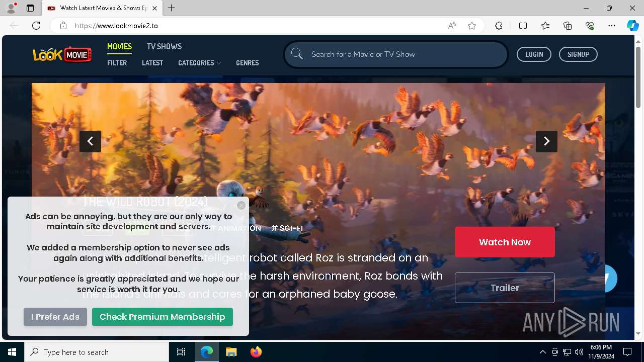The image size is (644, 362).
Task: Open Split screen in Edge
Action: pyautogui.click(x=523, y=26)
